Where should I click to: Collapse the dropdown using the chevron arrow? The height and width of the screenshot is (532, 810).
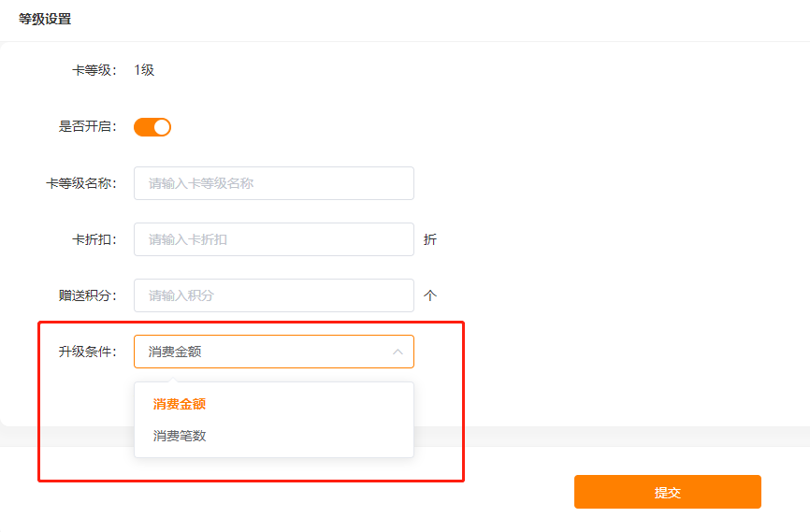click(398, 352)
